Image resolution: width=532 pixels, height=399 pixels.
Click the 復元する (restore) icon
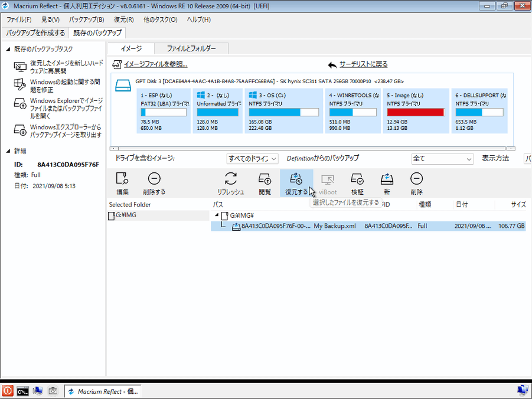296,178
